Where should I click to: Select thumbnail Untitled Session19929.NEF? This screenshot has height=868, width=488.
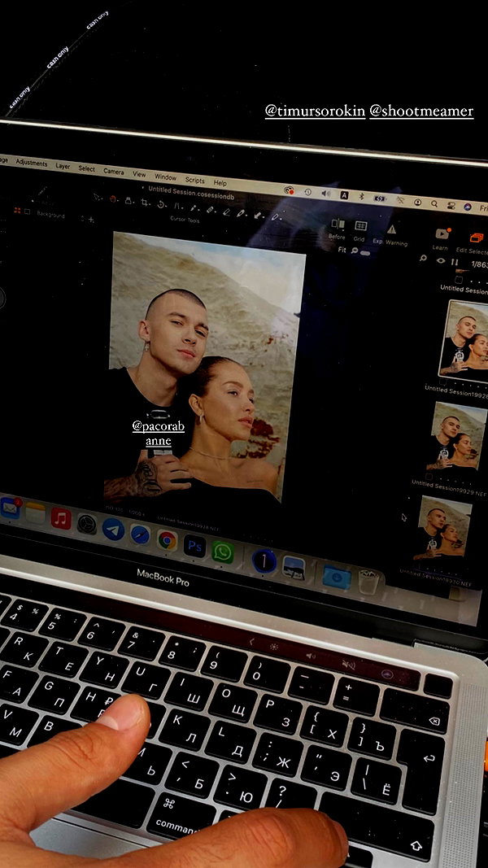point(457,436)
